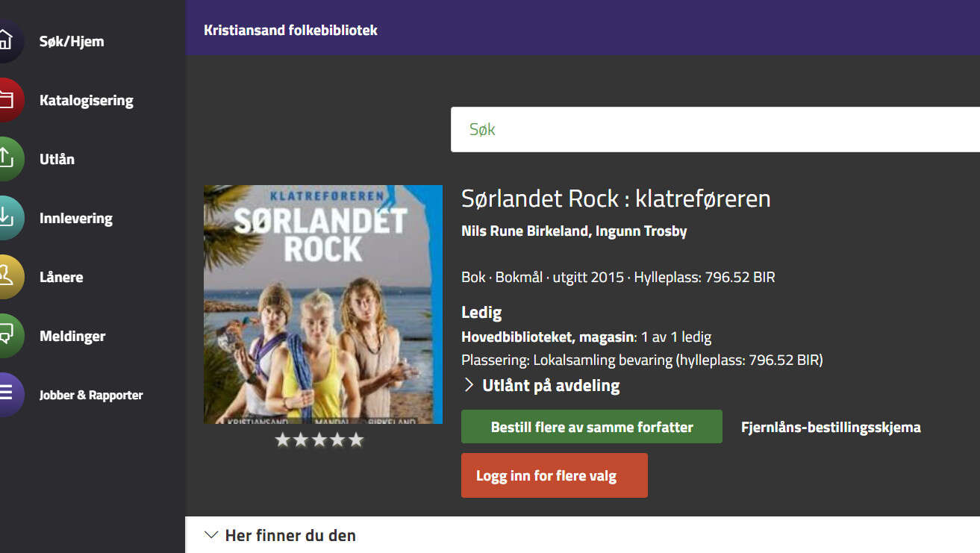This screenshot has width=980, height=553.
Task: Click the Meldinger chat icon
Action: click(6, 336)
